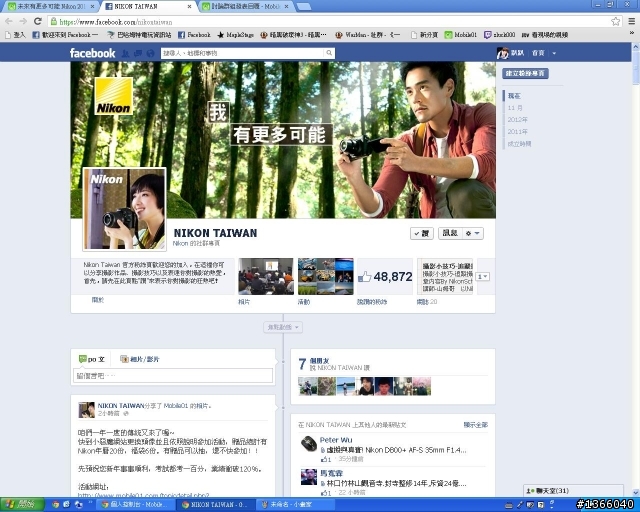The image size is (640, 512).
Task: Switch to the third Chrome tab Mobile01
Action: [246, 6]
